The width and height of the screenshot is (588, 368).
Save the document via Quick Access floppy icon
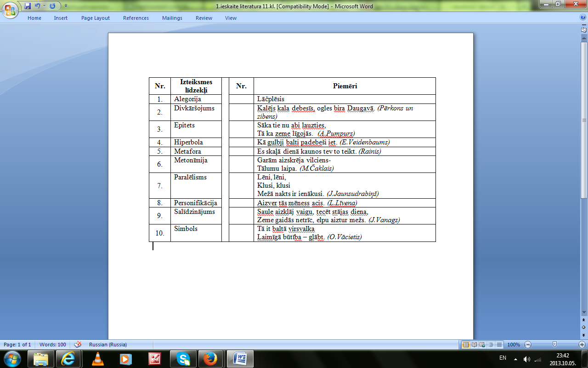[28, 6]
